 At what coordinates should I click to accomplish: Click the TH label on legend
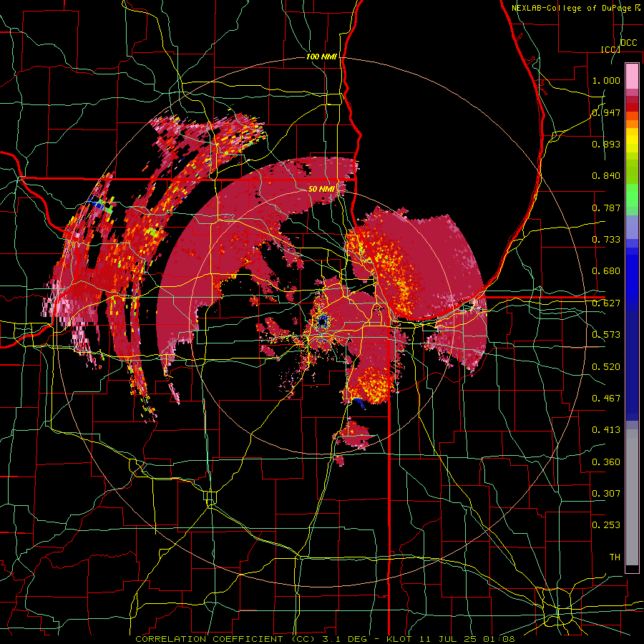615,557
